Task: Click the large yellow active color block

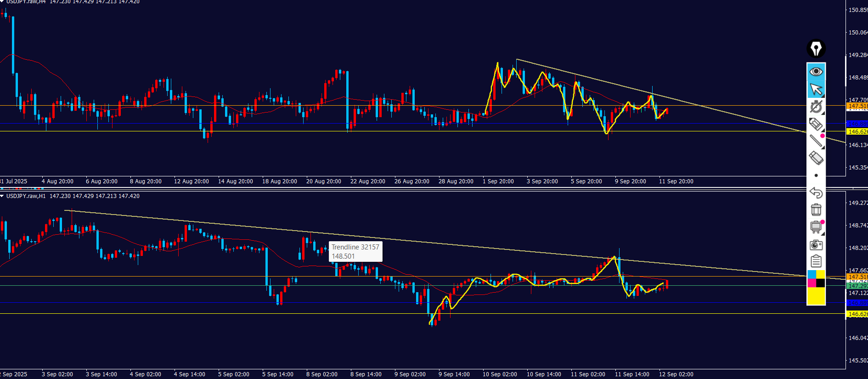Action: (816, 296)
